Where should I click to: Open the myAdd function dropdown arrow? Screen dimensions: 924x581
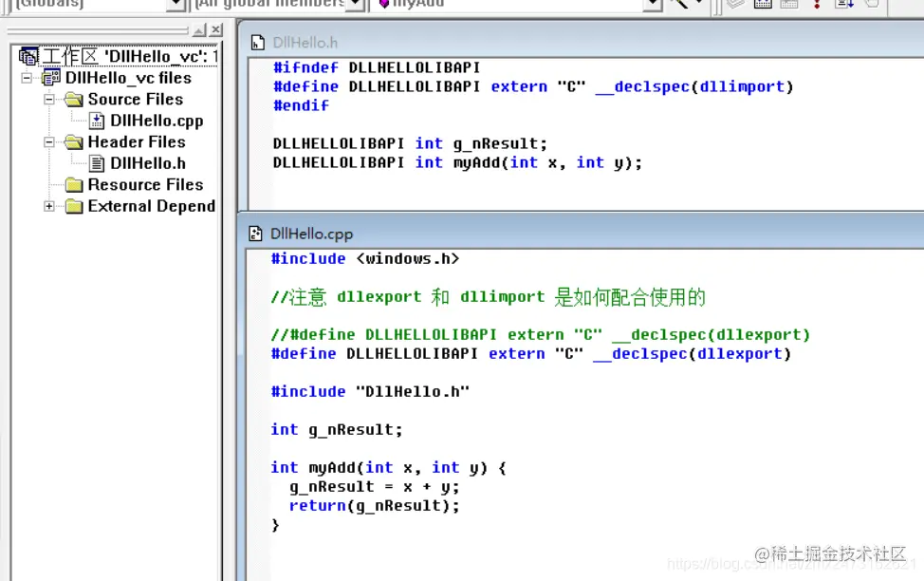point(652,4)
